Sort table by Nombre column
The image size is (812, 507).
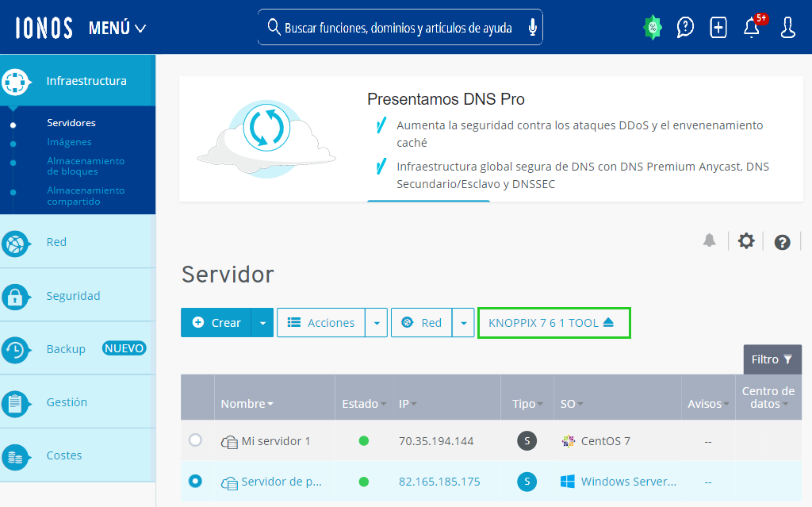pyautogui.click(x=247, y=404)
